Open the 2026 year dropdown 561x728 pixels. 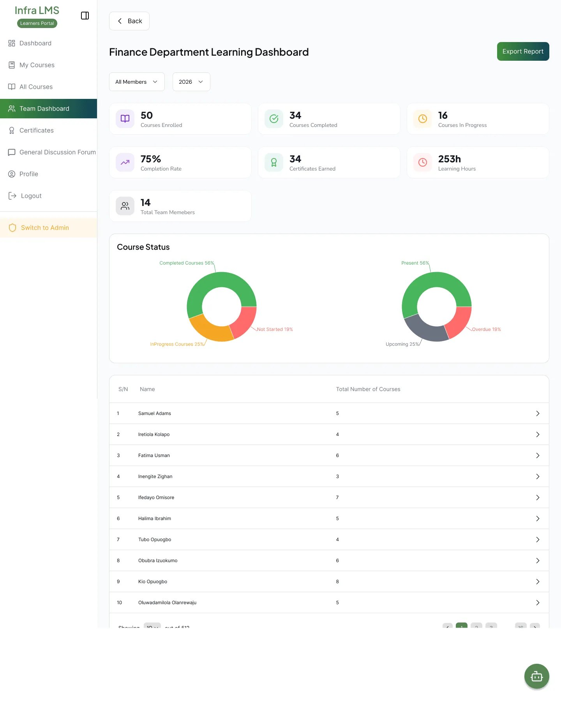tap(191, 82)
